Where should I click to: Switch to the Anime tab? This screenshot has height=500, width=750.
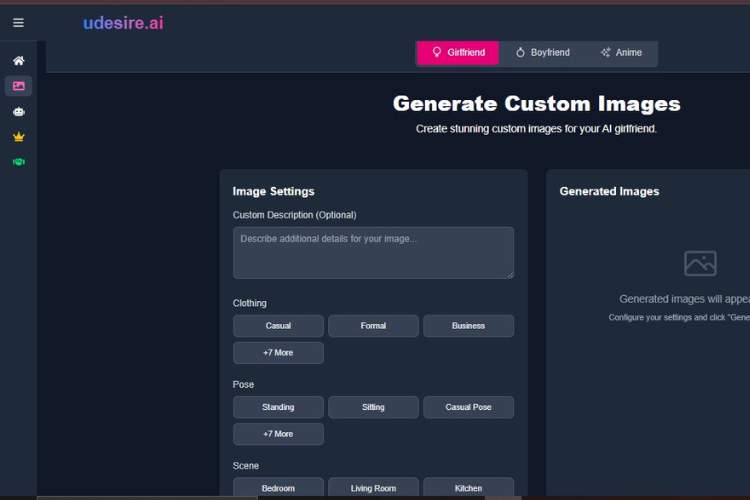coord(621,53)
